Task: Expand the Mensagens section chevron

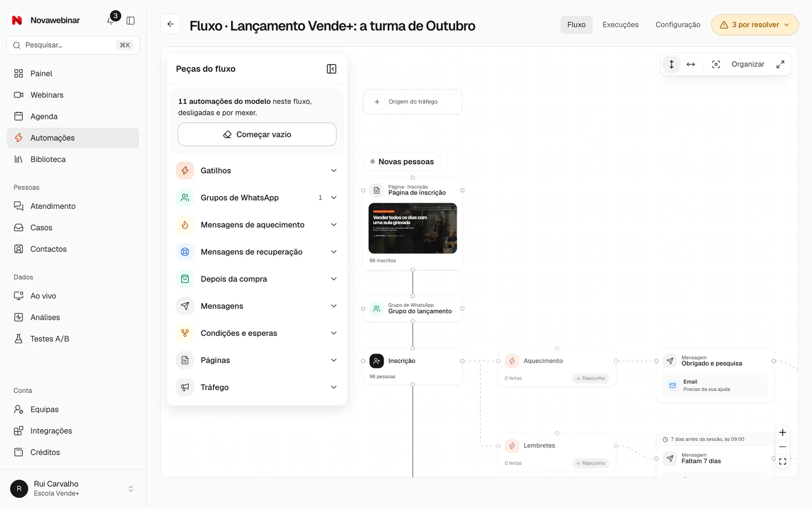Action: click(334, 306)
